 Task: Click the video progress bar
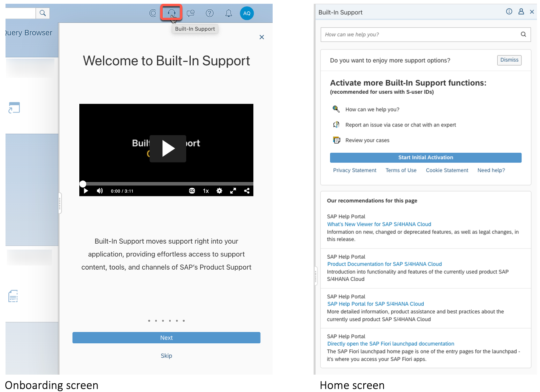click(166, 184)
